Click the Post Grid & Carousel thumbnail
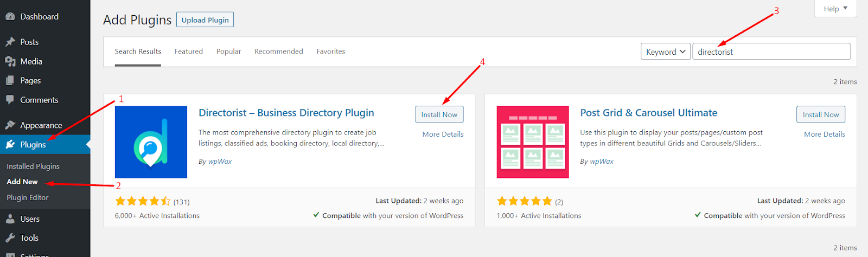 tap(533, 142)
